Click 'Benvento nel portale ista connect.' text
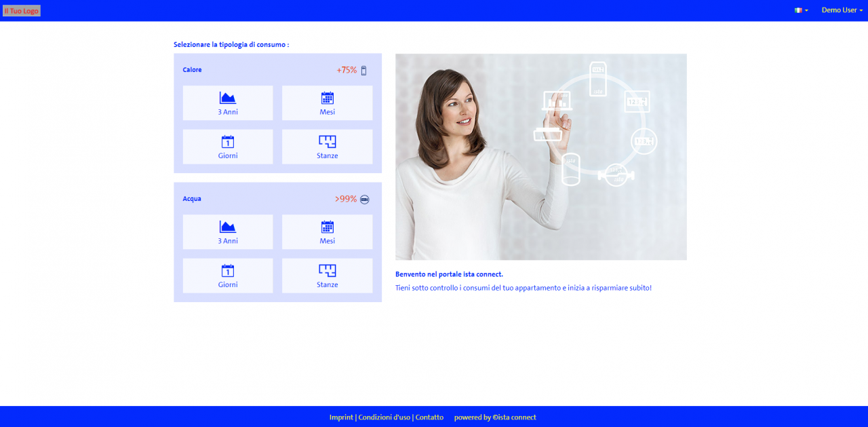Image resolution: width=868 pixels, height=427 pixels. [x=449, y=274]
